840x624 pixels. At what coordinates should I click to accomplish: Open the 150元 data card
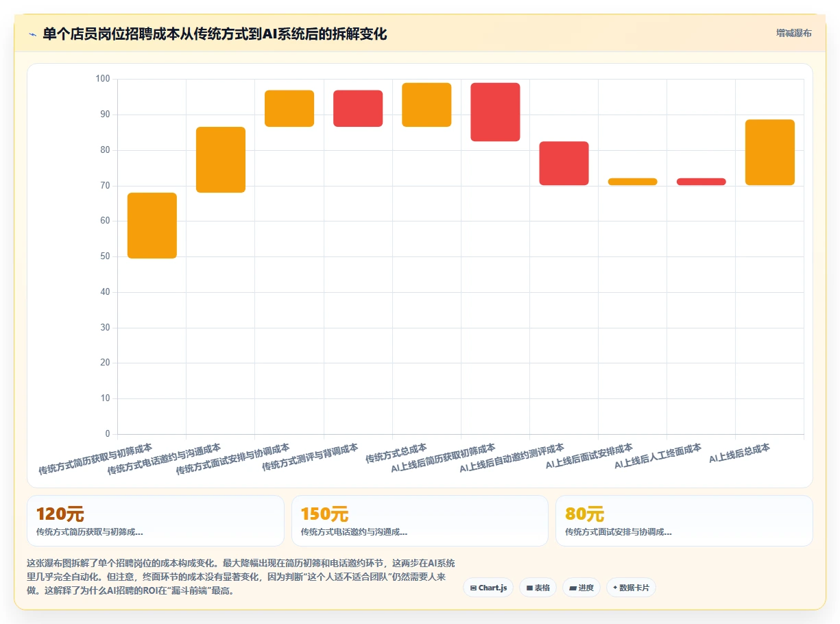pyautogui.click(x=420, y=521)
